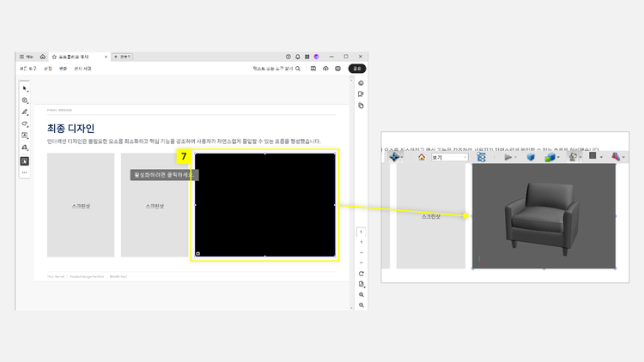Select the 3D rotate navigation tool

point(393,157)
